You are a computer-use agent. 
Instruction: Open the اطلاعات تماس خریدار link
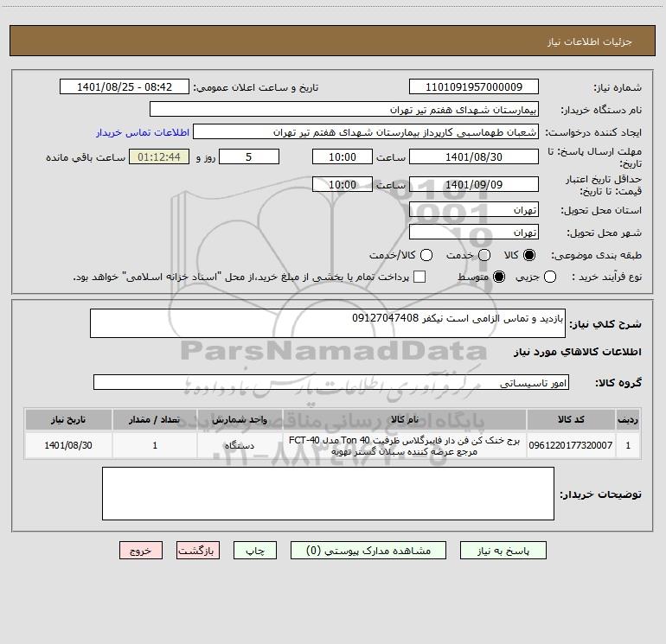(143, 132)
